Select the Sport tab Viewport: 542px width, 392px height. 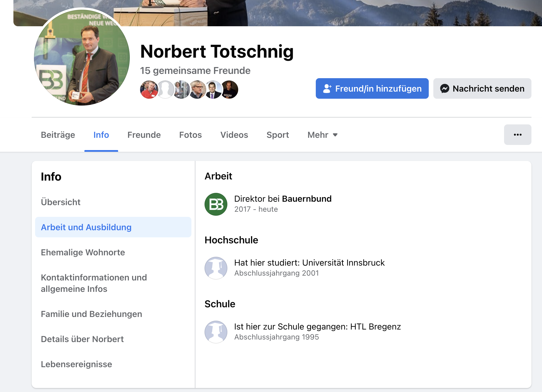pyautogui.click(x=278, y=135)
